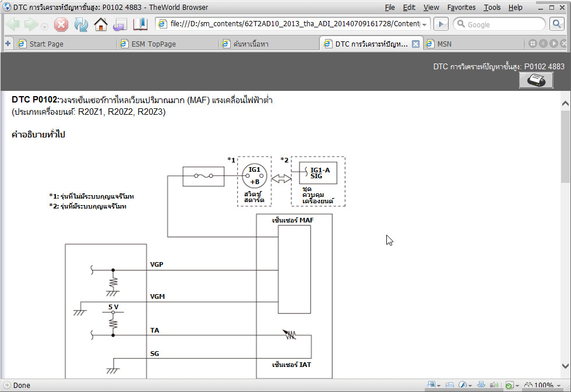This screenshot has width=571, height=392.
Task: Go to the Home page icon
Action: pyautogui.click(x=100, y=24)
